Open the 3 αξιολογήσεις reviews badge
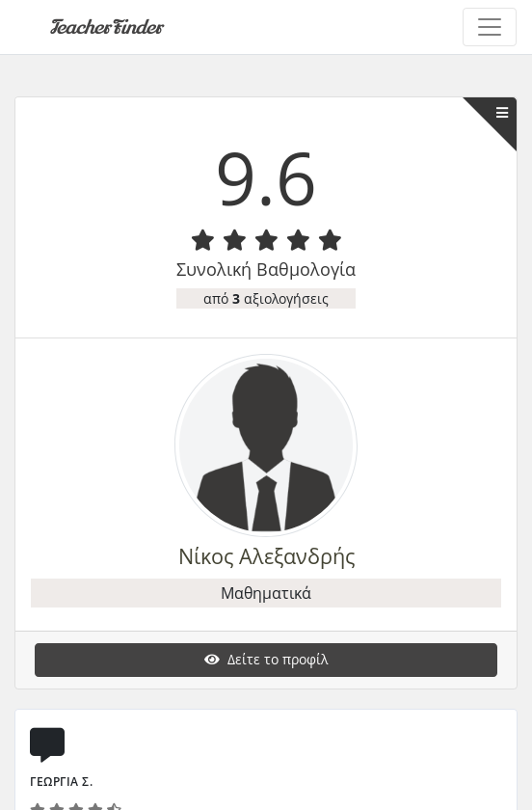This screenshot has width=532, height=810. (x=266, y=299)
